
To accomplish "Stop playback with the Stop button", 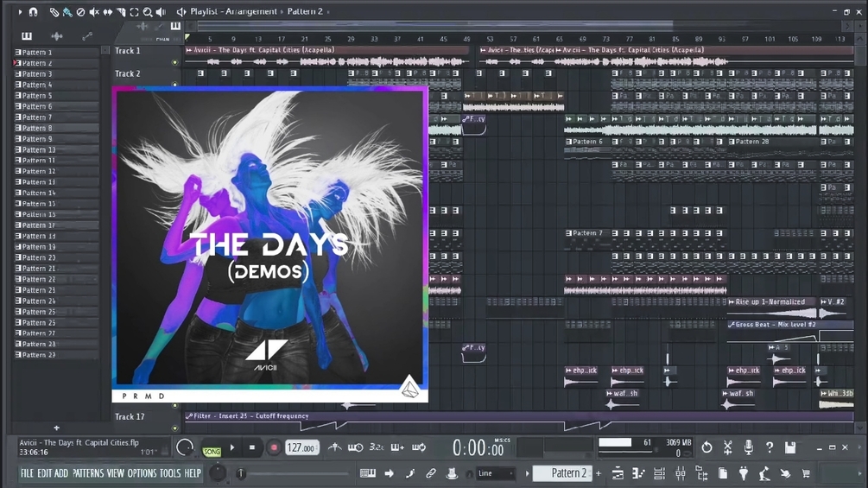I will 252,447.
